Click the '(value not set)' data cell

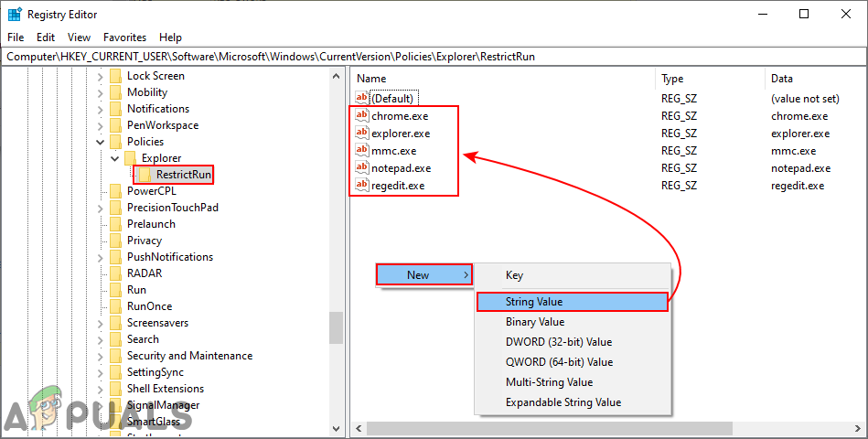point(805,99)
